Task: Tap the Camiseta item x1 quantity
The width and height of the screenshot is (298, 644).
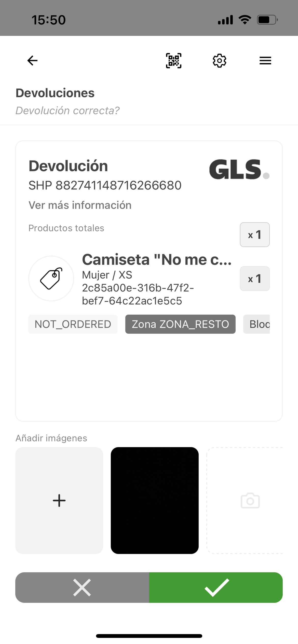Action: tap(255, 279)
